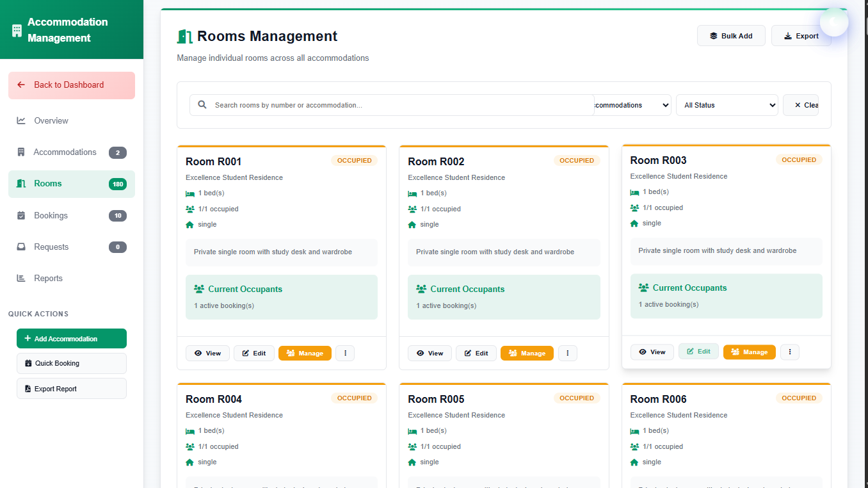Go to Reports in the sidebar
This screenshot has width=868, height=488.
click(48, 279)
